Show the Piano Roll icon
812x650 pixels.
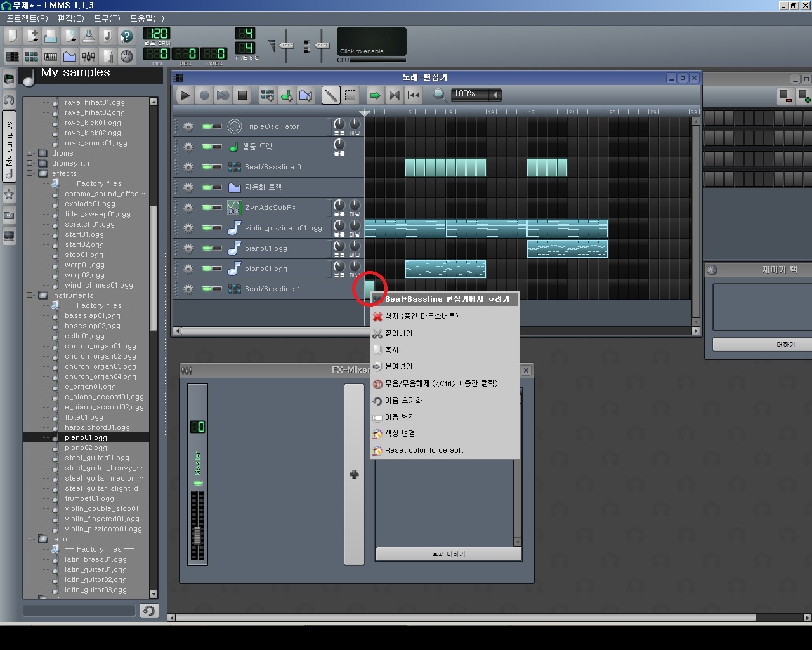coord(50,56)
